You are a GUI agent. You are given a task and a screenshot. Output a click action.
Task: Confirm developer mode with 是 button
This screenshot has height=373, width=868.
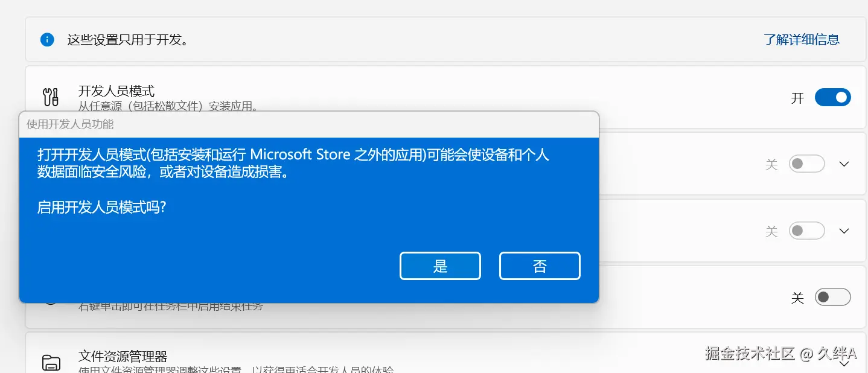click(x=440, y=266)
